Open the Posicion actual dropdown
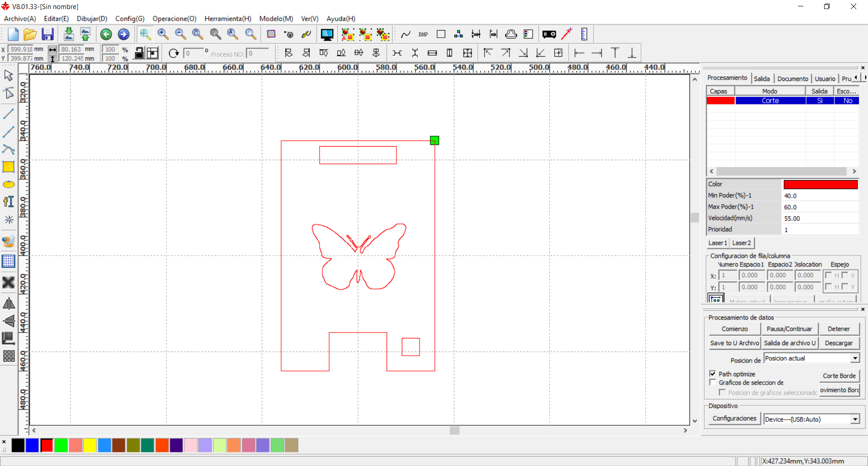This screenshot has height=466, width=868. click(x=855, y=358)
